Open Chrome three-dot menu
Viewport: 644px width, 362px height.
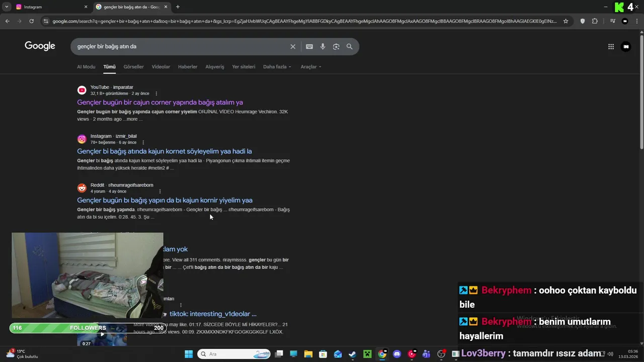(x=637, y=21)
